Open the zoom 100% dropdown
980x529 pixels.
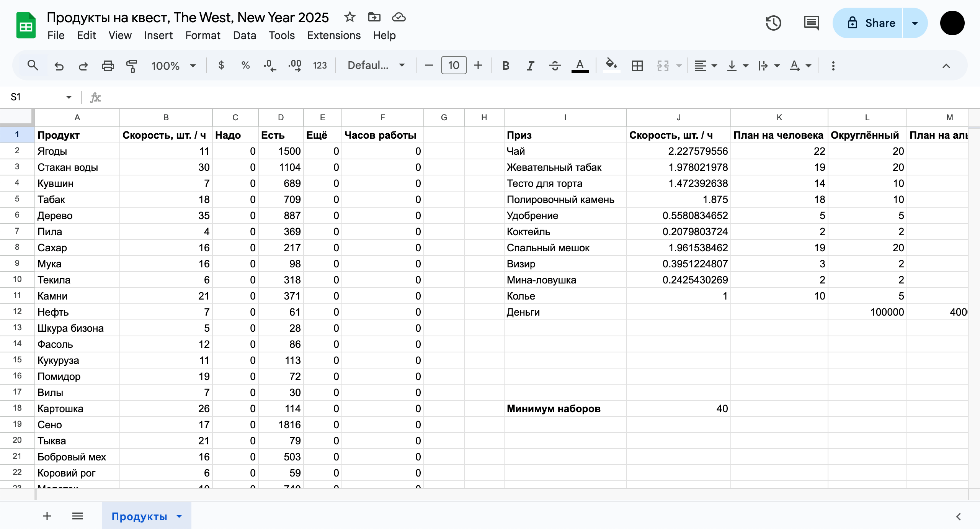[x=173, y=66]
